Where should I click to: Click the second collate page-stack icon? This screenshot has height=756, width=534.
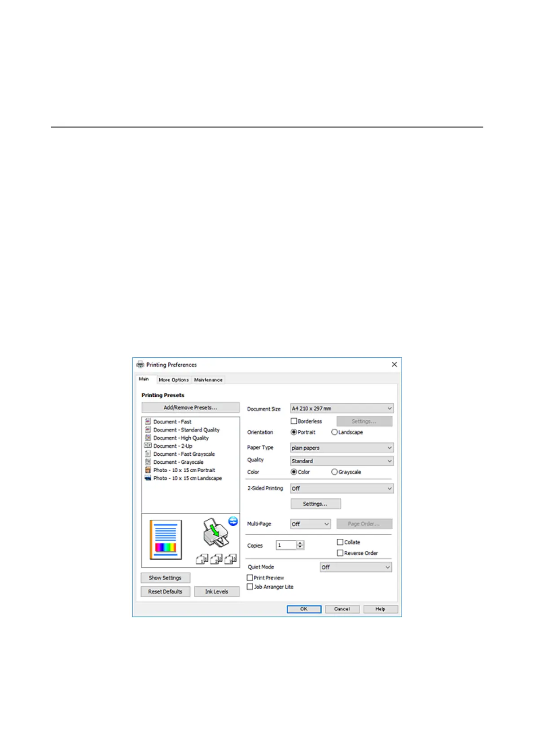coord(216,559)
